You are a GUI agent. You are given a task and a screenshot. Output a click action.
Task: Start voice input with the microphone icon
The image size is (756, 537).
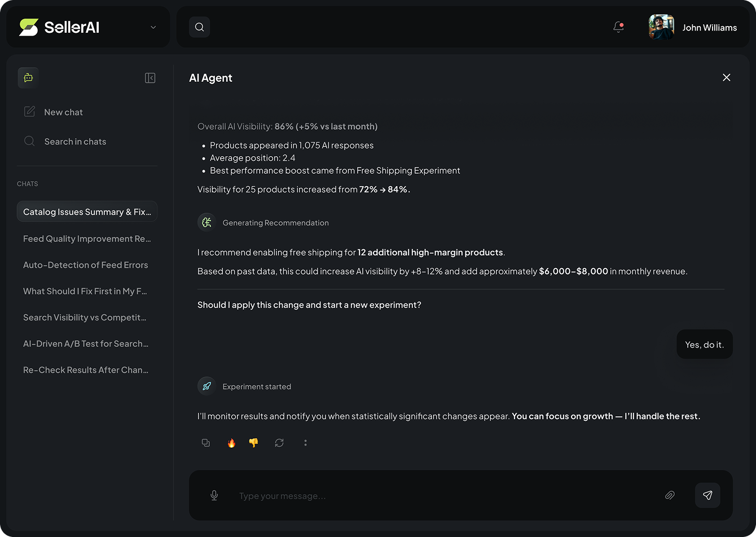pyautogui.click(x=214, y=495)
